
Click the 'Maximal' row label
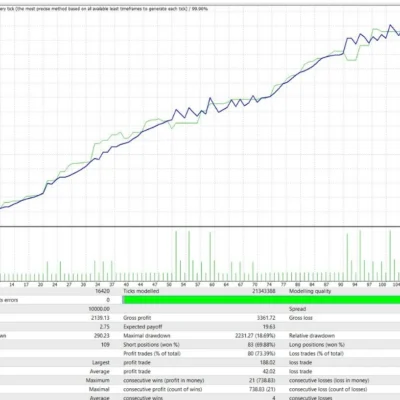[x=99, y=389]
